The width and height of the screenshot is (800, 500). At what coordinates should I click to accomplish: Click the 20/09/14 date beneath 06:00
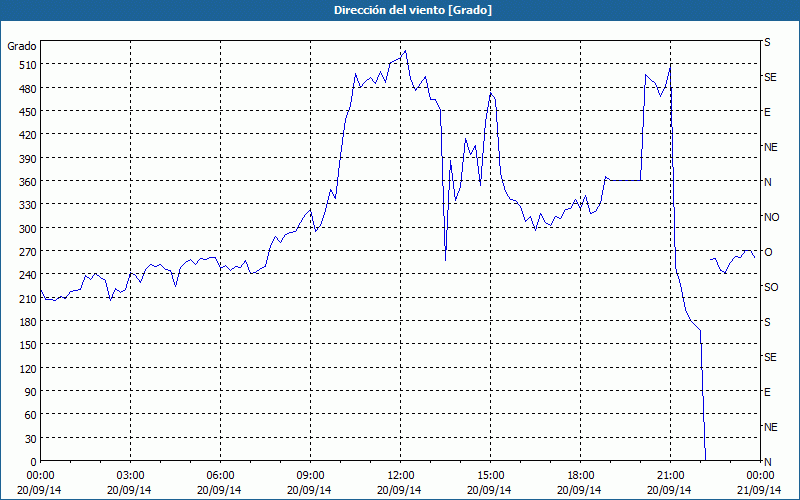219,490
